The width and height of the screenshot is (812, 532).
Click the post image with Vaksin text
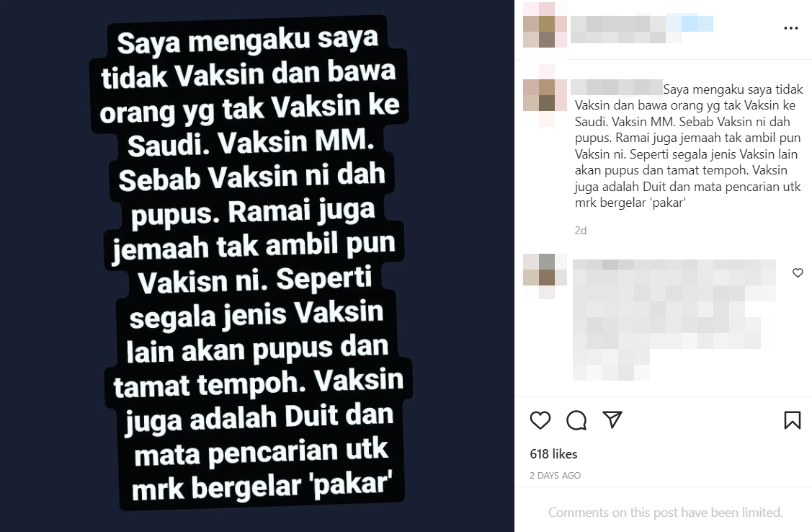coord(256,266)
